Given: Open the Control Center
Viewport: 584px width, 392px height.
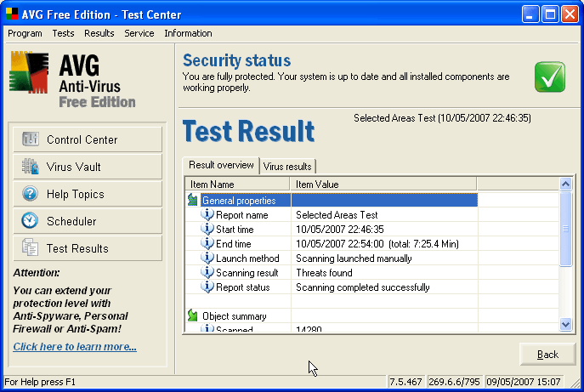Looking at the screenshot, I should 88,139.
